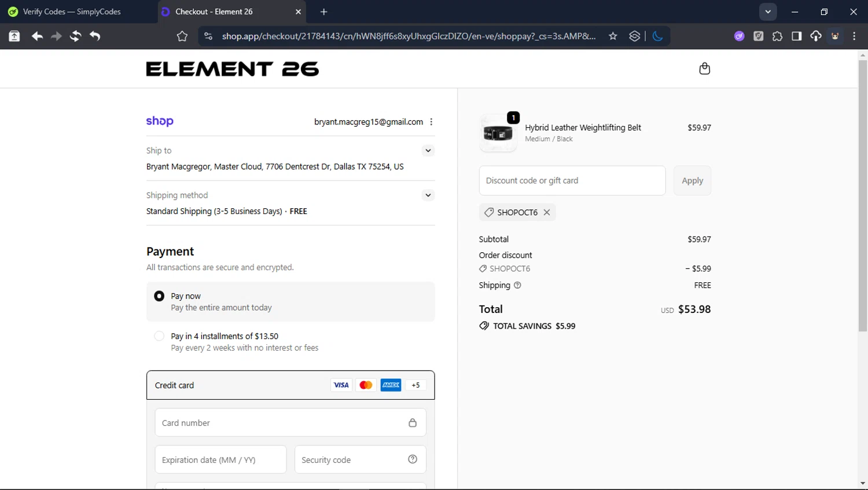
Task: Click the order discount amount − $5.99
Action: coord(698,268)
